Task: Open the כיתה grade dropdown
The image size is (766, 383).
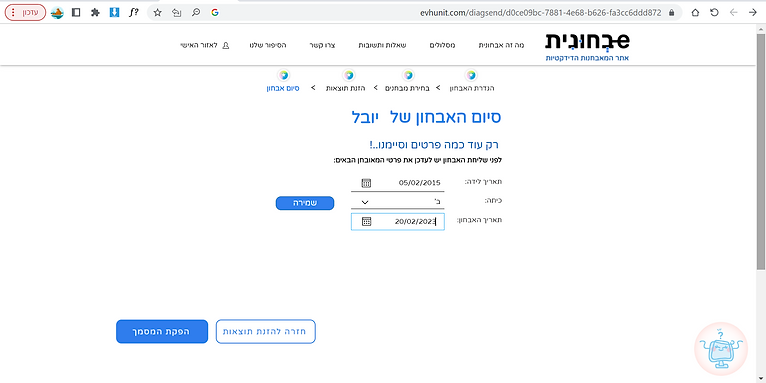Action: pyautogui.click(x=398, y=202)
